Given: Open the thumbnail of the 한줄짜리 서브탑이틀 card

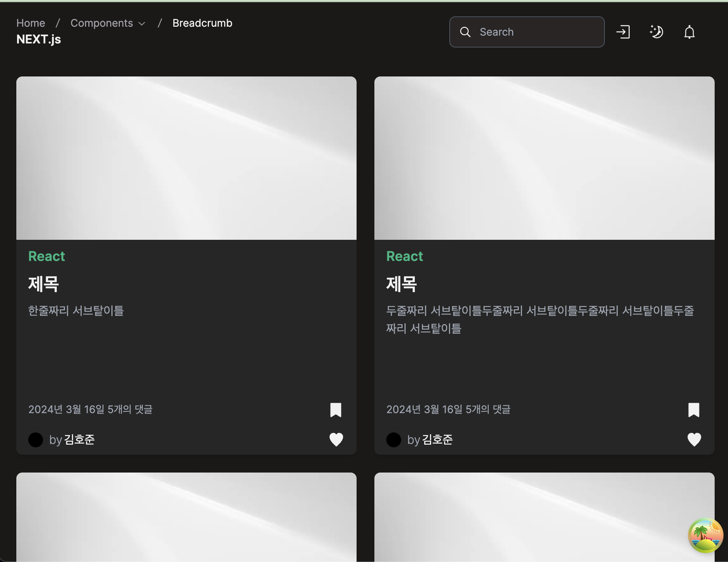Looking at the screenshot, I should click(x=186, y=158).
